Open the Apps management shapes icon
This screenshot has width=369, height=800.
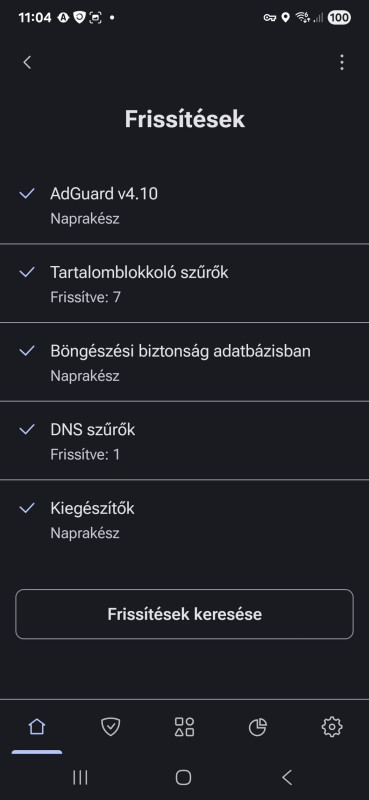point(184,727)
